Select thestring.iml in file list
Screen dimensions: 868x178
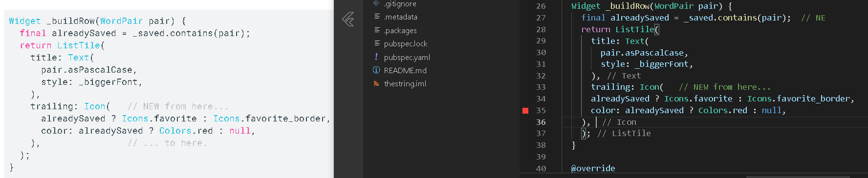point(405,83)
